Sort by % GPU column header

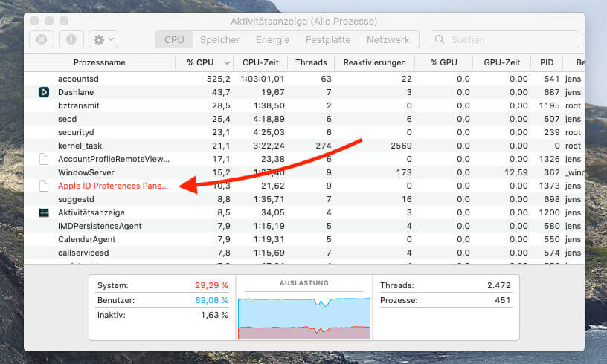coord(443,62)
